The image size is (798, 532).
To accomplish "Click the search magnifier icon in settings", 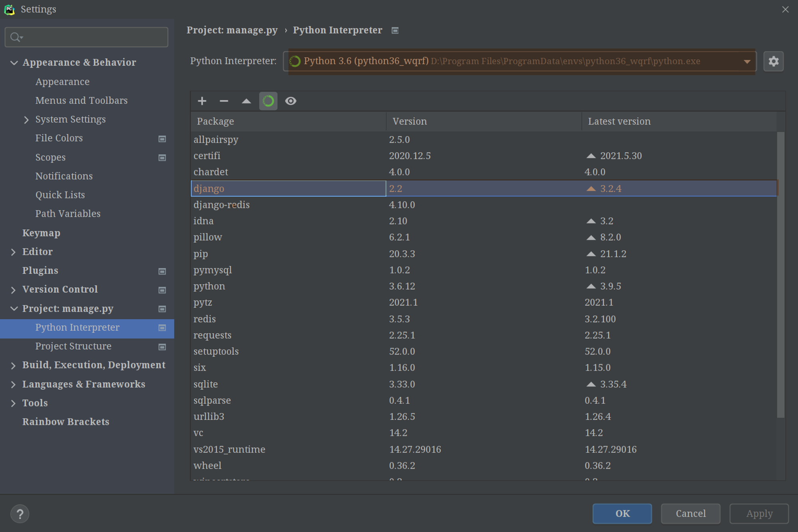I will [x=16, y=37].
